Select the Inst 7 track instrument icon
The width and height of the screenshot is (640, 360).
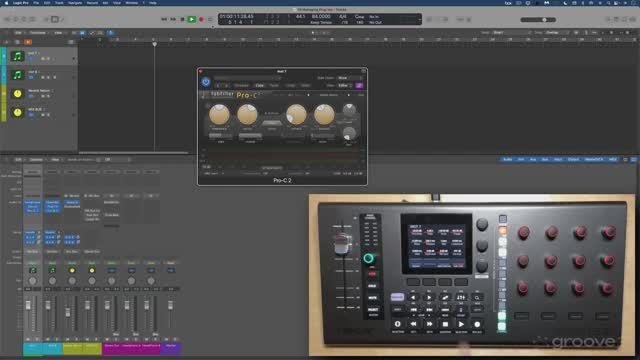17,56
